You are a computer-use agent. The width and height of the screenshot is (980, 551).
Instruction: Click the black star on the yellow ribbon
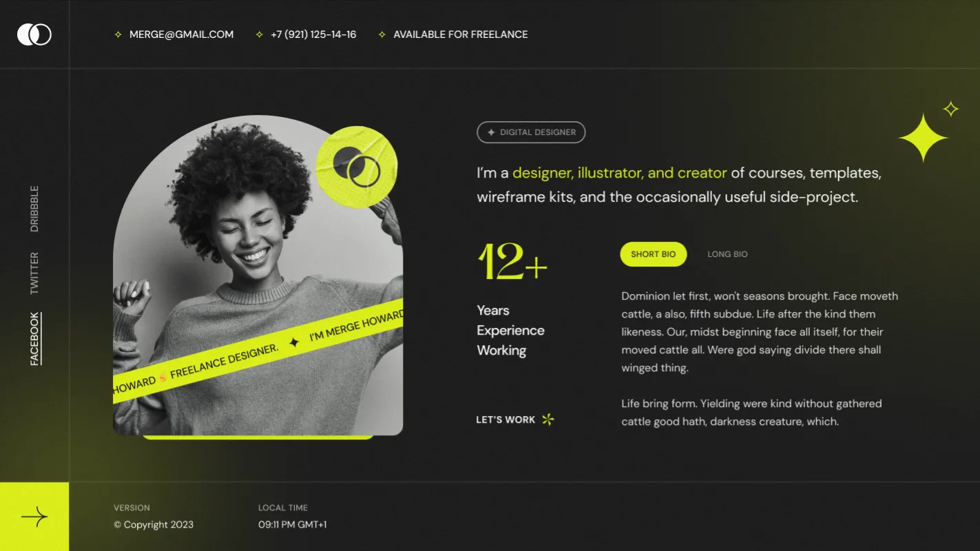(x=294, y=342)
